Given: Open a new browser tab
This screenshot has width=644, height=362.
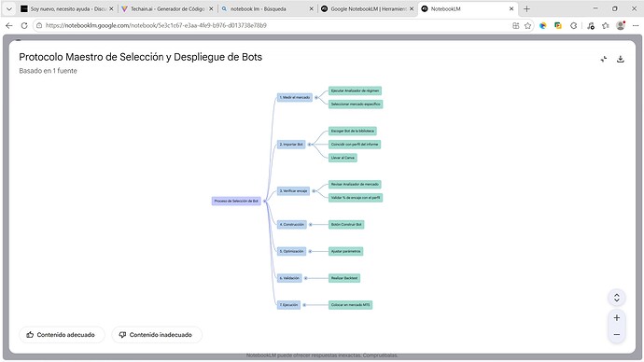Looking at the screenshot, I should coord(526,8).
